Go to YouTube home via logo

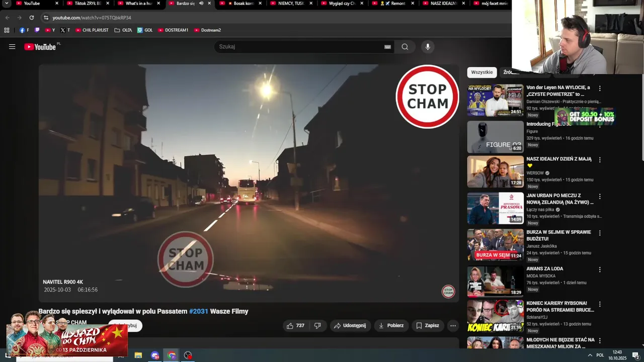pos(40,47)
